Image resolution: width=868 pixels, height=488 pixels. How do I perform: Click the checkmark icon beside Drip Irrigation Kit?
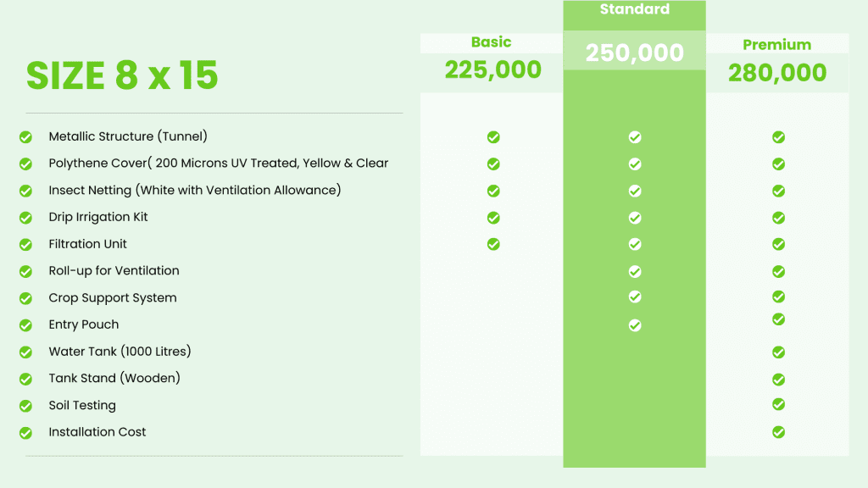[x=25, y=218]
